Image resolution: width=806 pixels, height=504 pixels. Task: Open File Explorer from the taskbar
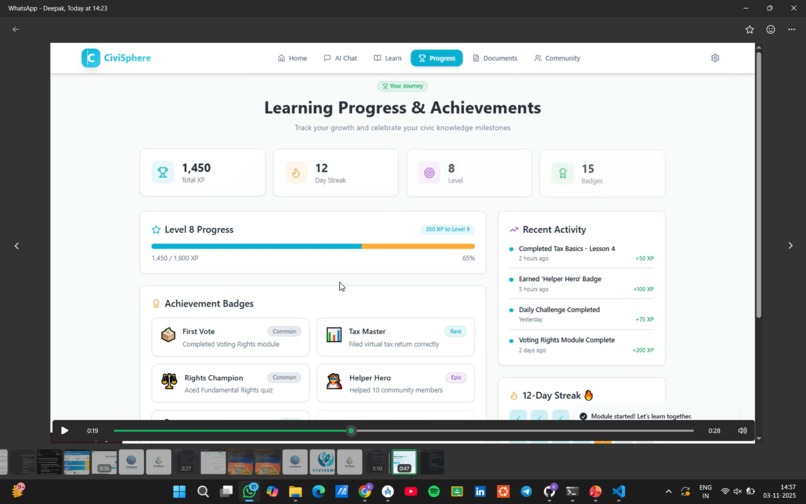[295, 491]
